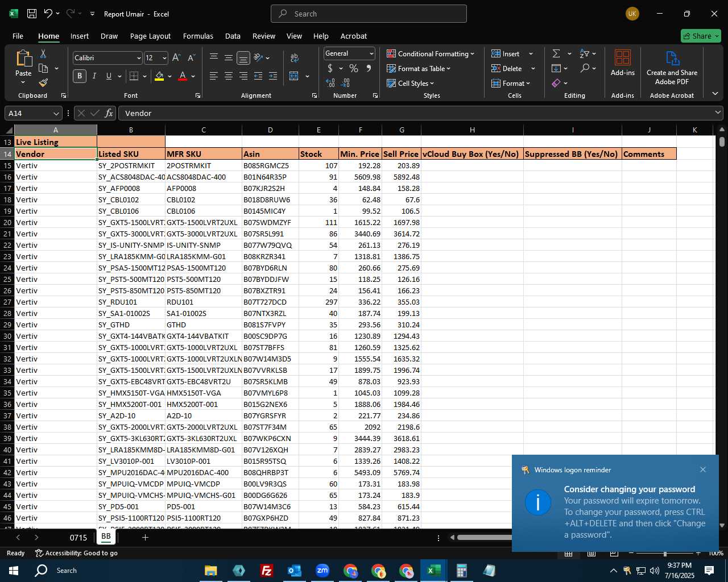Toggle Top Align vertical alignment
Screen dimensions: 728x582
214,58
